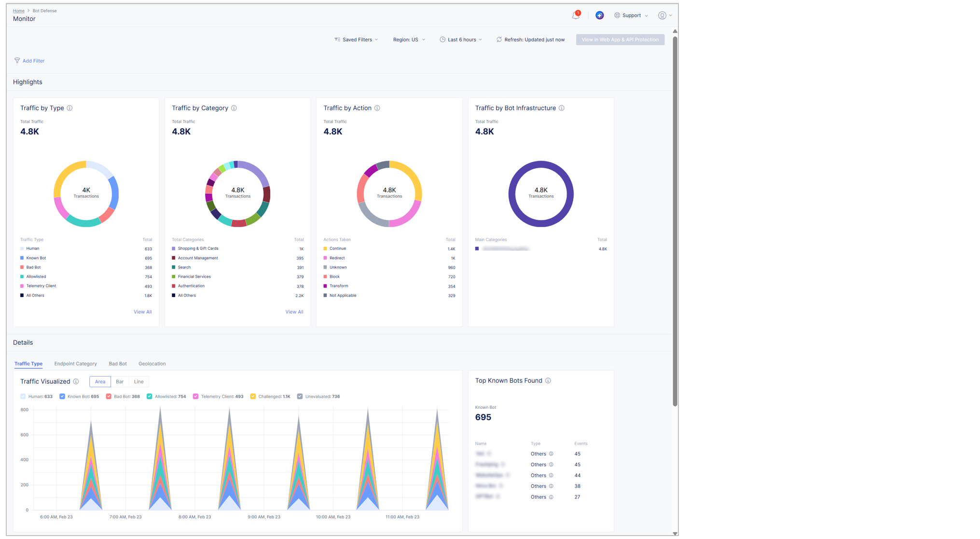Click the refresh circular arrows icon

click(499, 40)
